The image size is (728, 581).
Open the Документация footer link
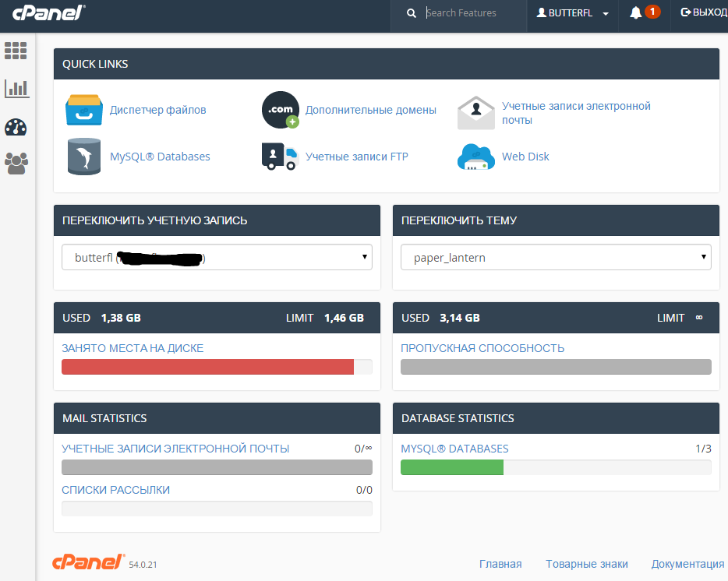click(x=687, y=564)
